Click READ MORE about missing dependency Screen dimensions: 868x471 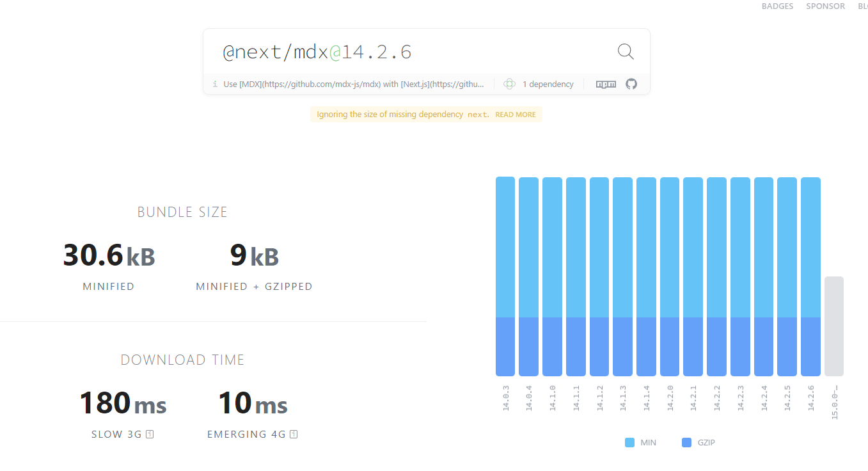[x=516, y=115]
